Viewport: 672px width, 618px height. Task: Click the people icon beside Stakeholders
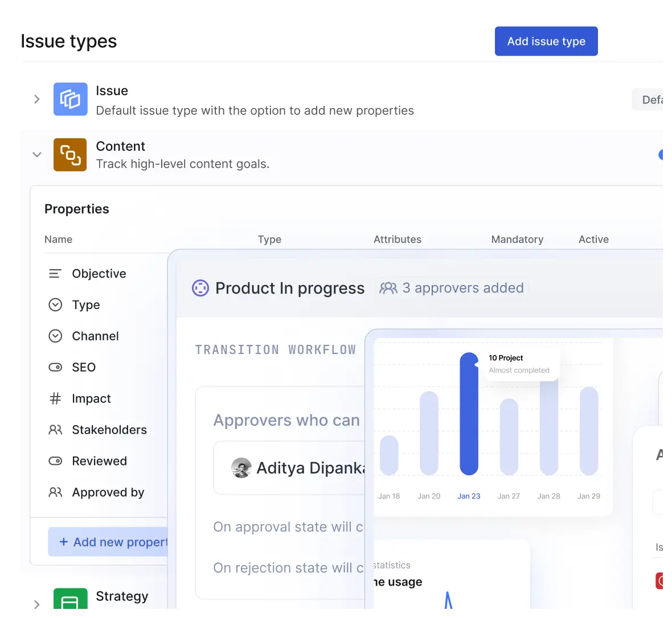coord(55,430)
